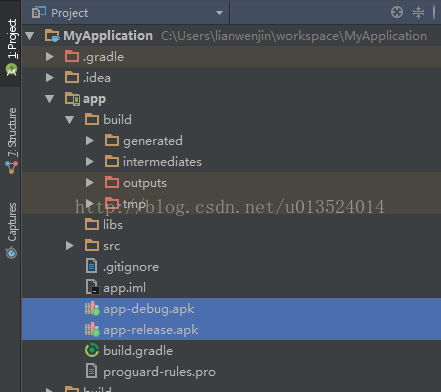Viewport: 441px width, 392px height.
Task: Select the proguard-rules.pro file name
Action: 159,372
